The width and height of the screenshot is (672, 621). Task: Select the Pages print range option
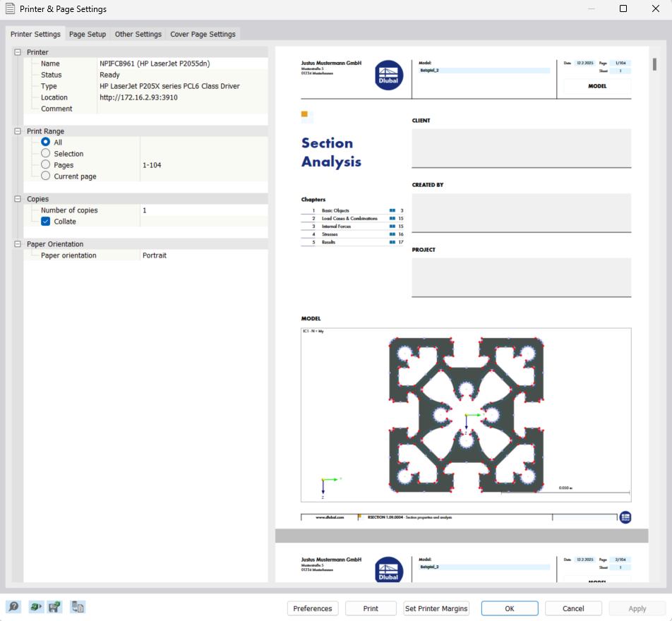[45, 164]
